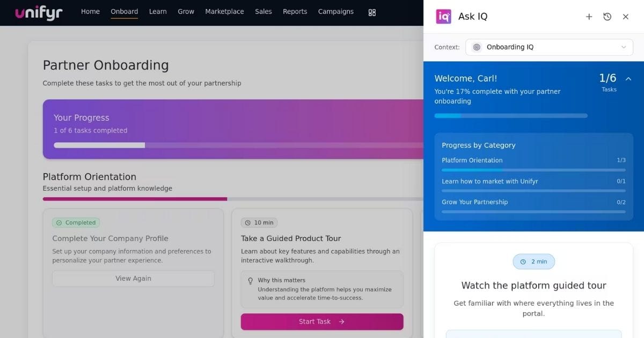Click the Ask IQ panel title

[473, 17]
